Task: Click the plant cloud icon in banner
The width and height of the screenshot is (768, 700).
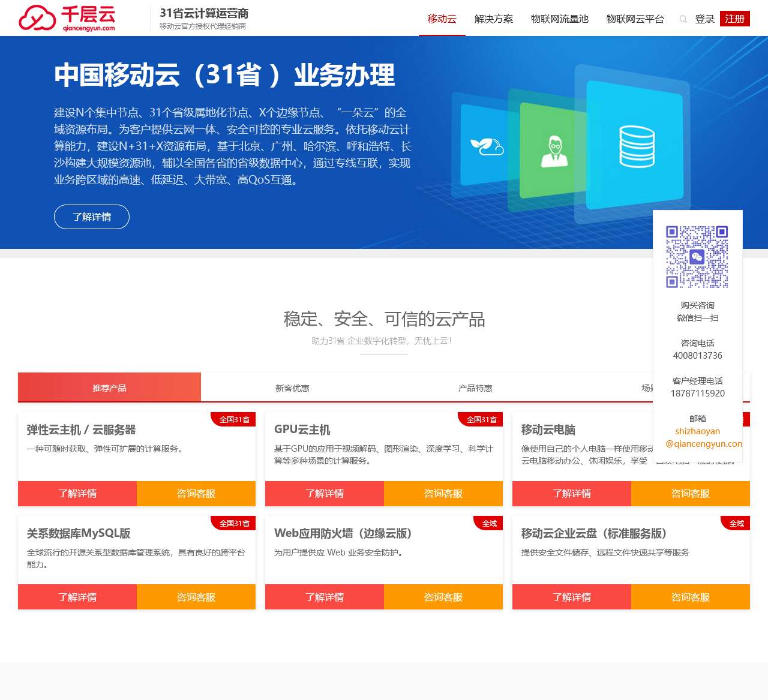Action: tap(487, 146)
